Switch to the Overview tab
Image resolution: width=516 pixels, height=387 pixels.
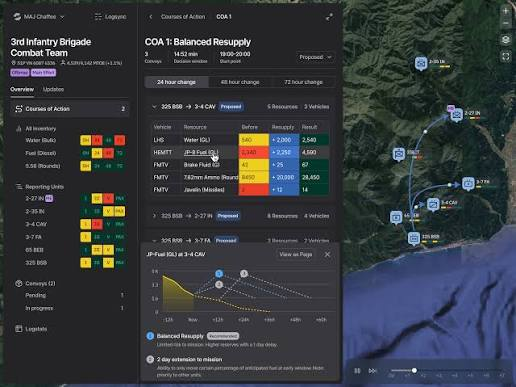click(x=22, y=89)
